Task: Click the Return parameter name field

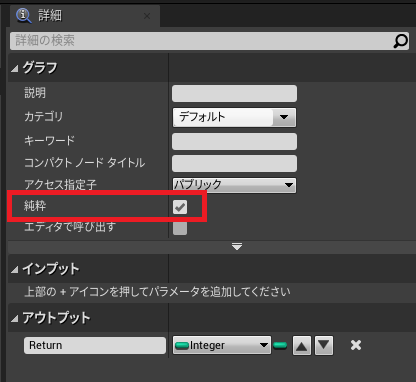Action: 95,345
